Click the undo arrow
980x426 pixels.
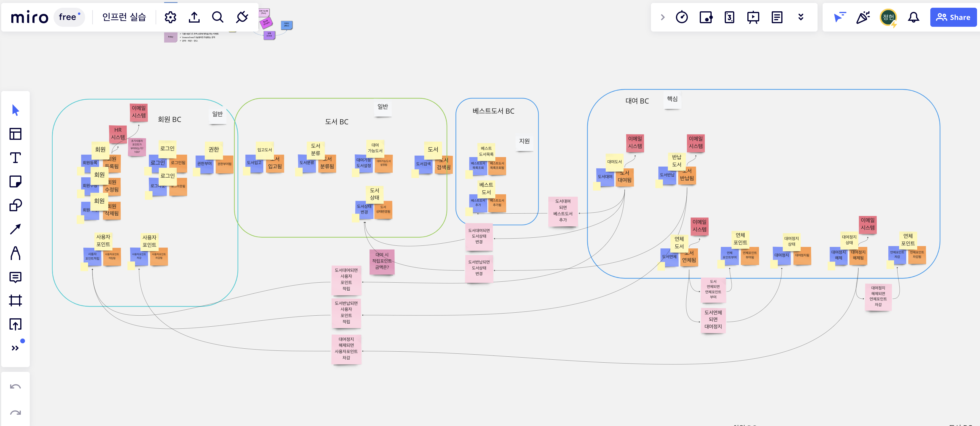pos(15,387)
